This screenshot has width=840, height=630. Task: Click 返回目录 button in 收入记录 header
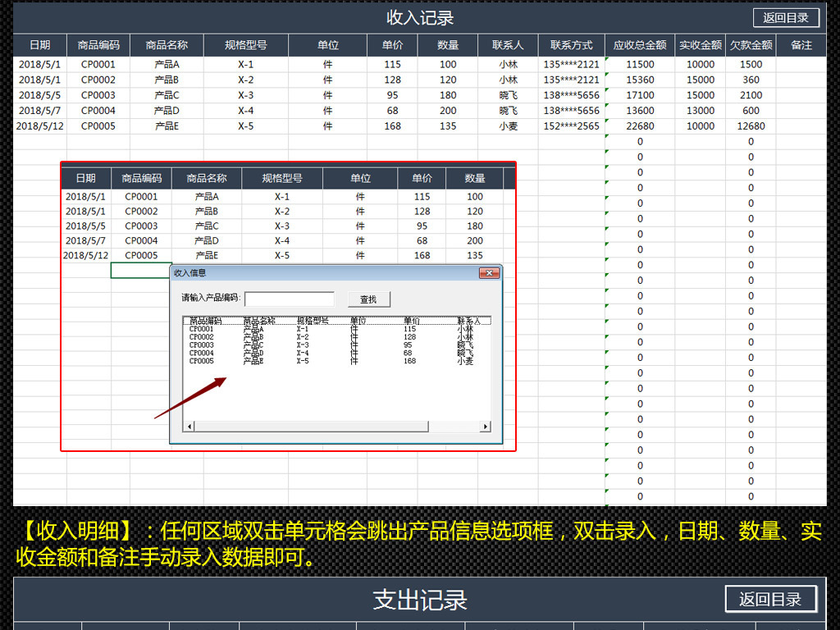pyautogui.click(x=785, y=18)
